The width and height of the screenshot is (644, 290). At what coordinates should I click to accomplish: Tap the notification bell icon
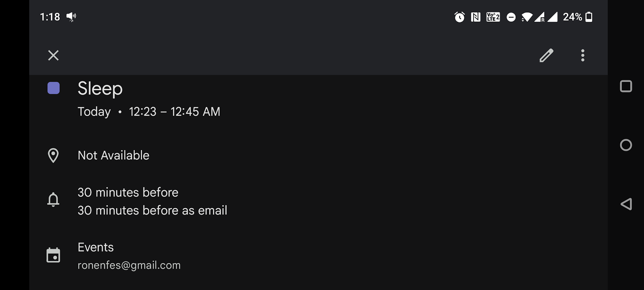[x=53, y=200]
